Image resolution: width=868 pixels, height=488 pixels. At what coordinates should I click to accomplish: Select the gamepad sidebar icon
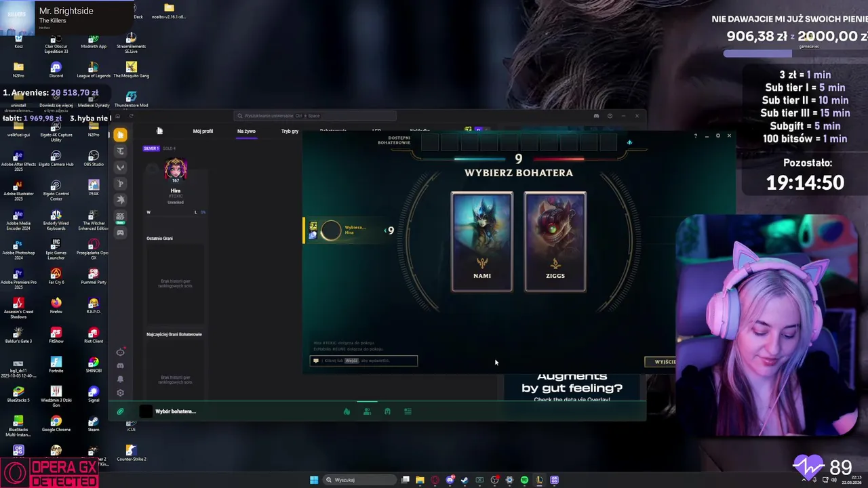click(120, 233)
